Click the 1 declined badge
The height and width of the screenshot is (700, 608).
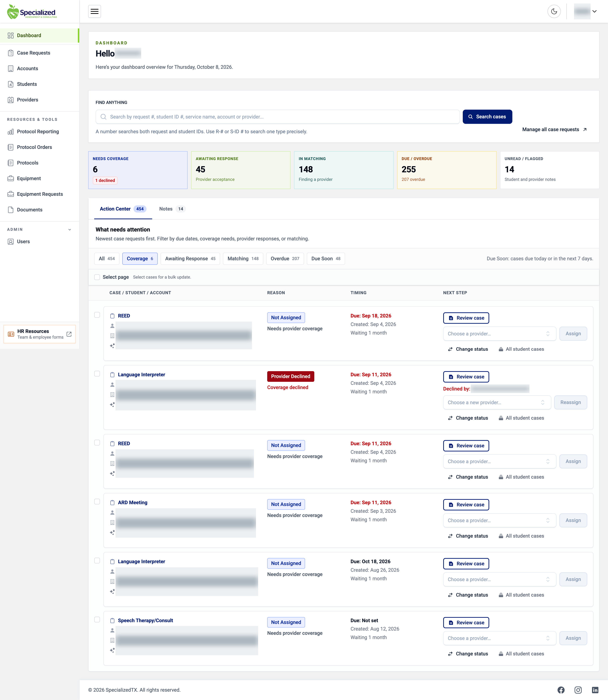click(105, 180)
